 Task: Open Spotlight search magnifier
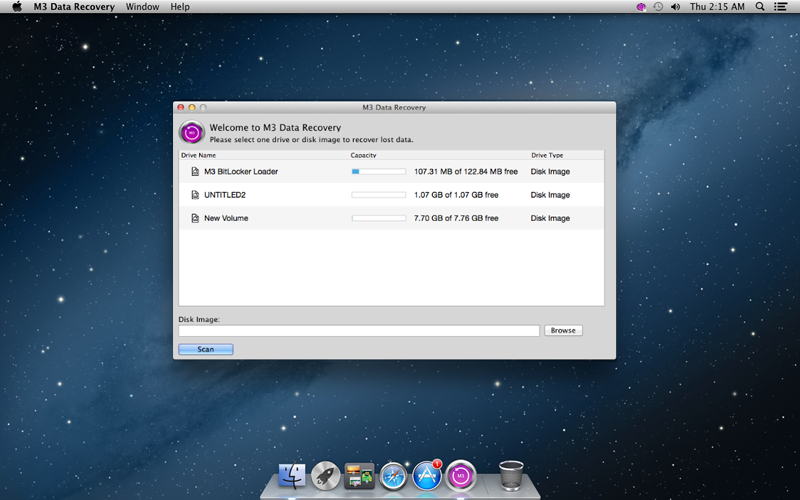(760, 7)
